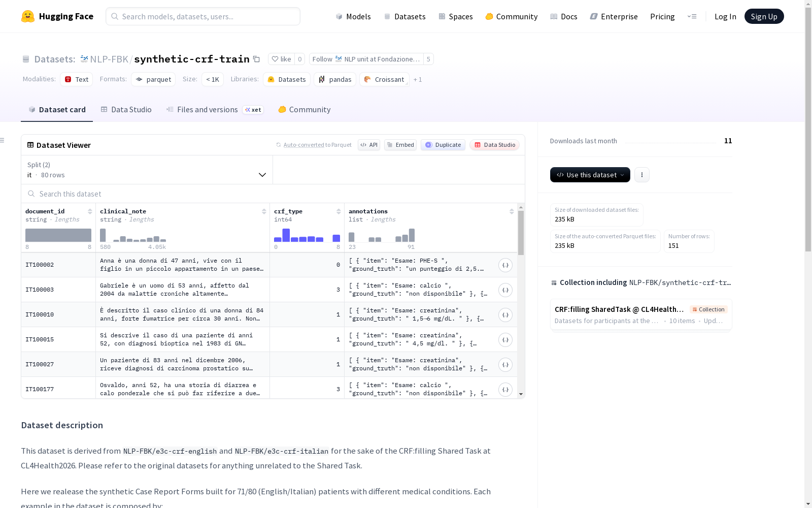Open the NLP-FBK/e3c-crf-english dataset link
Viewport: 812px width, 508px height.
(x=170, y=451)
